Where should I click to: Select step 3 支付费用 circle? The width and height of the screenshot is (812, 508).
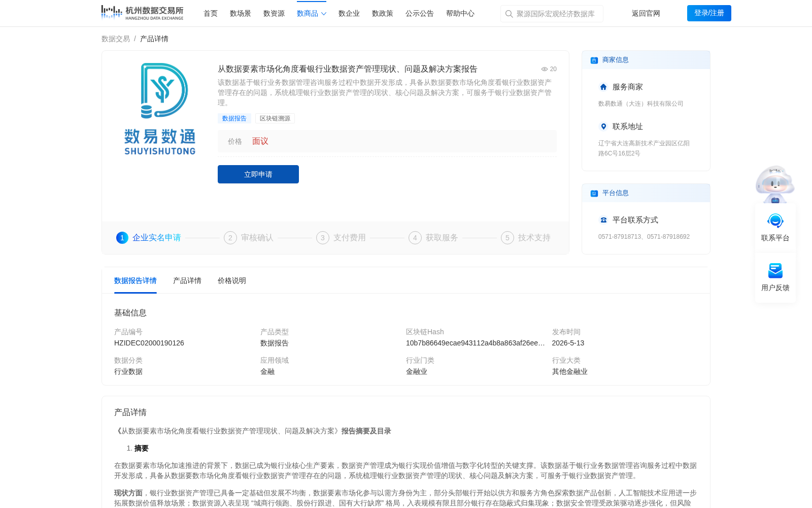pos(323,238)
